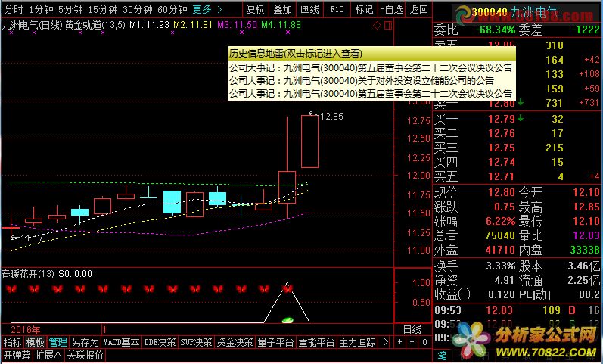Click the 外盘 41710 value

coord(500,250)
